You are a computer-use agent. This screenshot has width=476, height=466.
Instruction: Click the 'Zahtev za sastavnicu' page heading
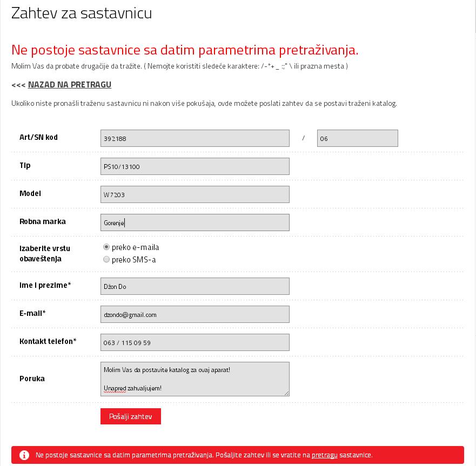[82, 13]
